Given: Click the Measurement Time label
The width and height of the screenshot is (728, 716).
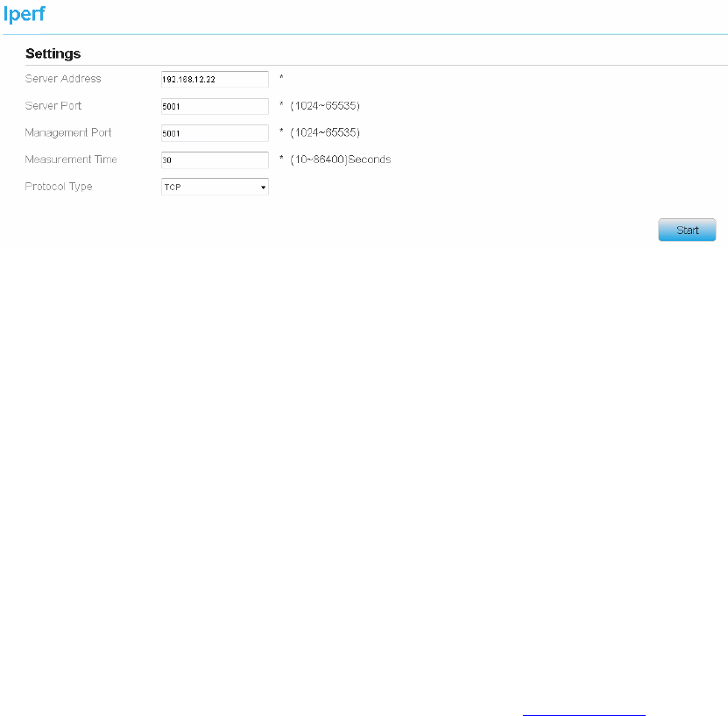Looking at the screenshot, I should [71, 160].
